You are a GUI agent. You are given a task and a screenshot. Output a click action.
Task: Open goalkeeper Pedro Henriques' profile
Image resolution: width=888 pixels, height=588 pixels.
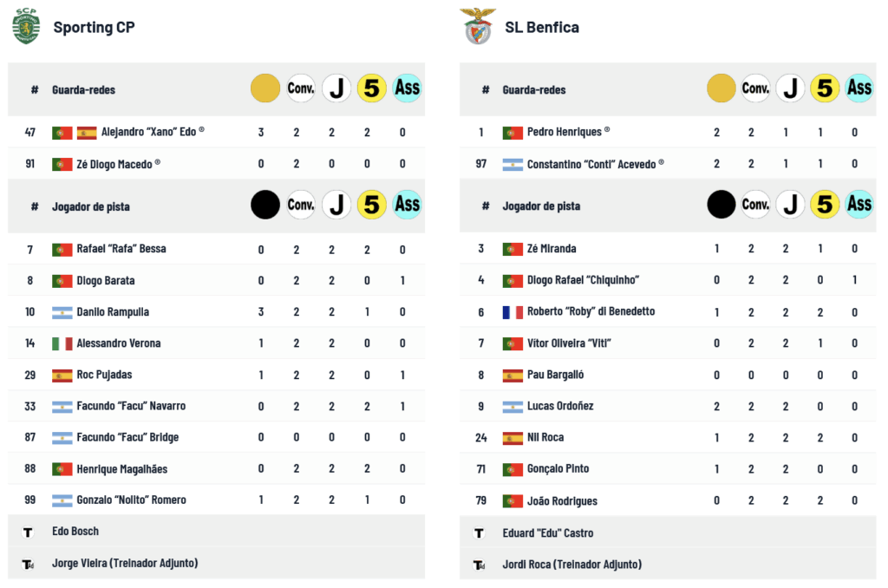(564, 132)
